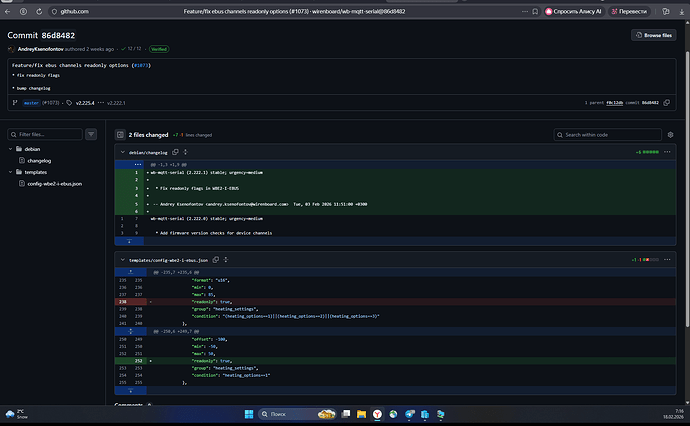Expand lines above the -235,7 hunk
690x426 pixels.
(x=130, y=272)
